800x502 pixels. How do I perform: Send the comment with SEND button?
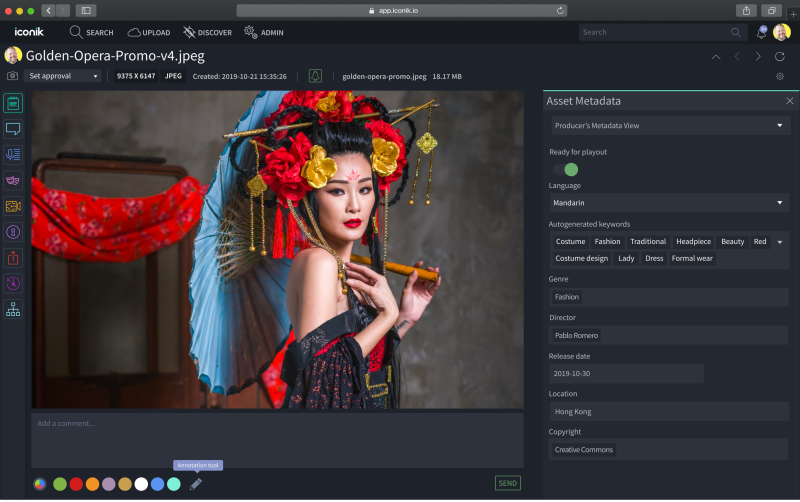tap(508, 483)
